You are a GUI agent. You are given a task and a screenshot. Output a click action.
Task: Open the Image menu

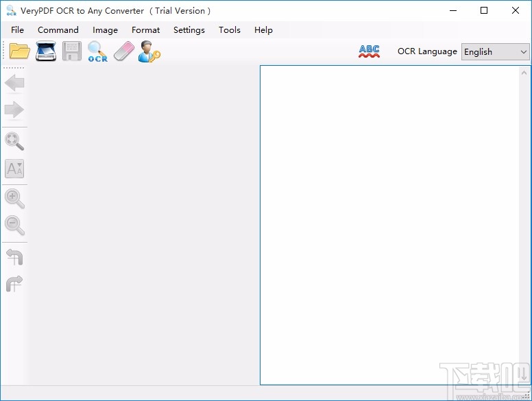tap(105, 30)
